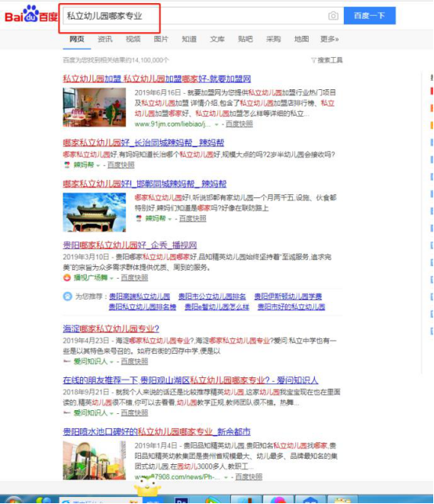Click the 为您推荐 recommendation icon
This screenshot has height=504, width=434.
[67, 297]
